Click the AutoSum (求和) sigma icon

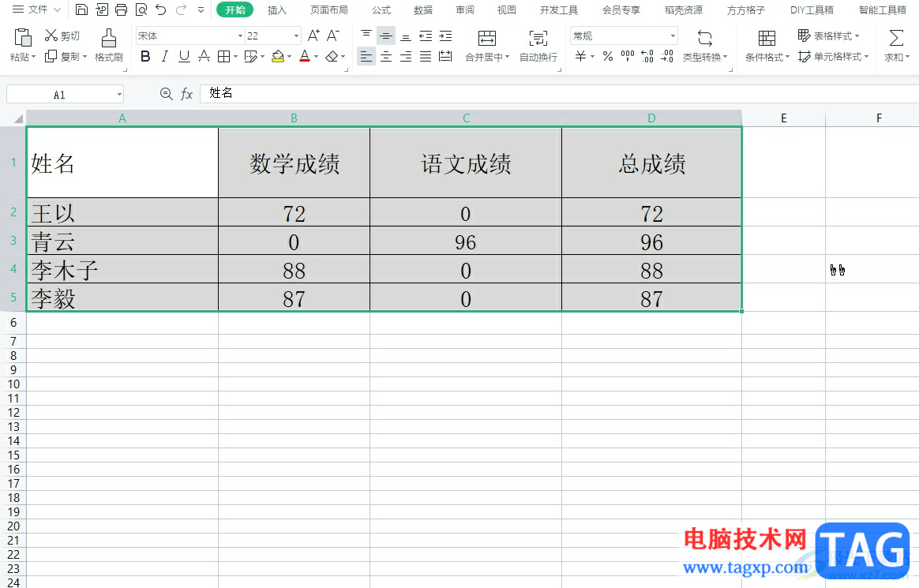click(896, 38)
